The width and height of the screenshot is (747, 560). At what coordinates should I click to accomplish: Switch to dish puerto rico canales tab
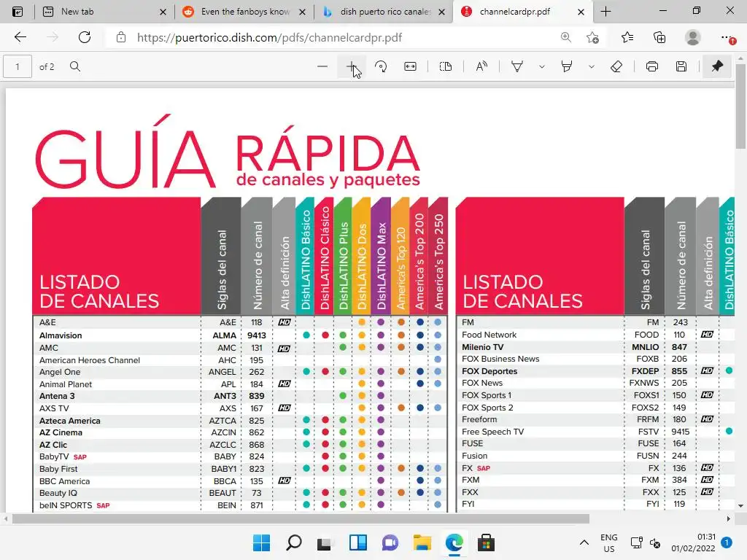pos(385,12)
